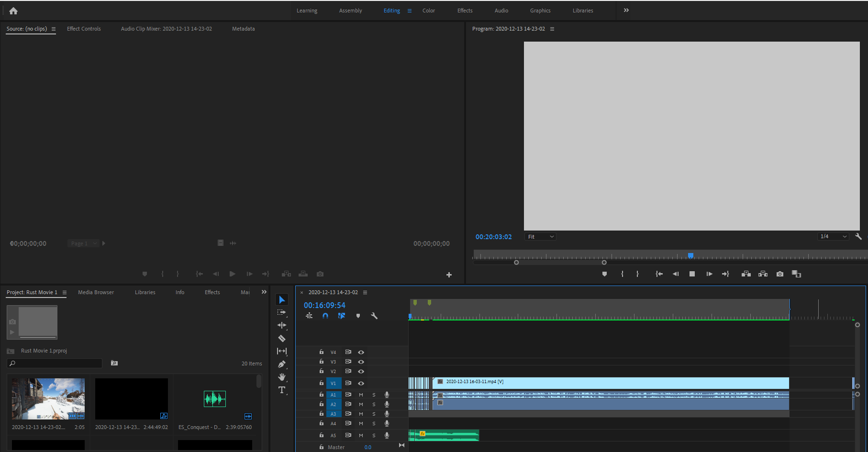Switch to the Color workspace
The height and width of the screenshot is (452, 868).
(x=428, y=10)
